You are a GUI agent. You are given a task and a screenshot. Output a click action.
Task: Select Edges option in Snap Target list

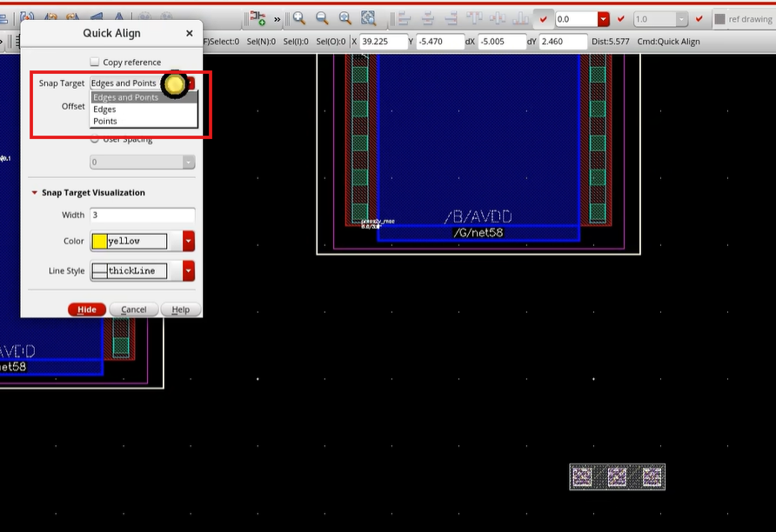click(x=144, y=110)
